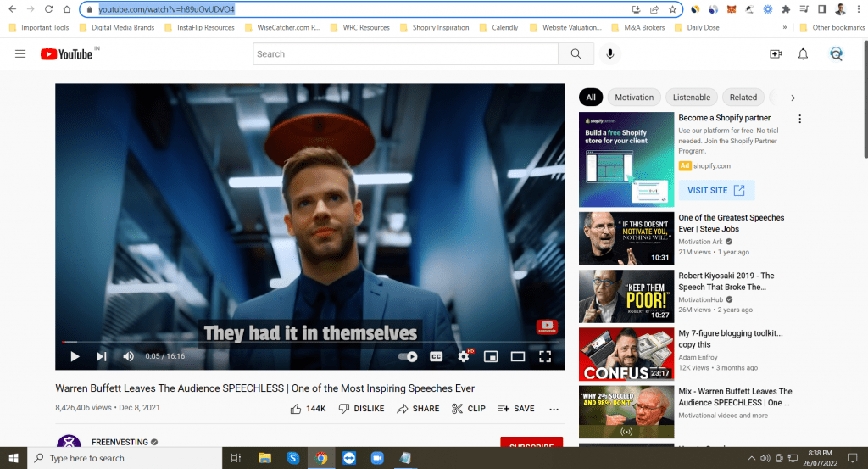Expand hidden bookmarks with double chevron
The image size is (868, 469).
pyautogui.click(x=784, y=28)
